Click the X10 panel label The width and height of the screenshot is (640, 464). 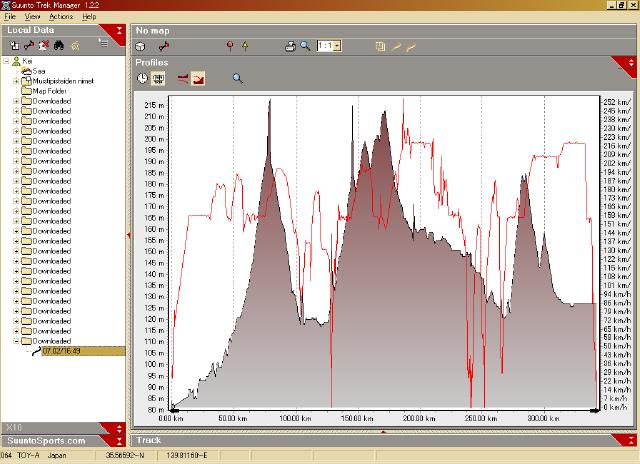(x=14, y=428)
